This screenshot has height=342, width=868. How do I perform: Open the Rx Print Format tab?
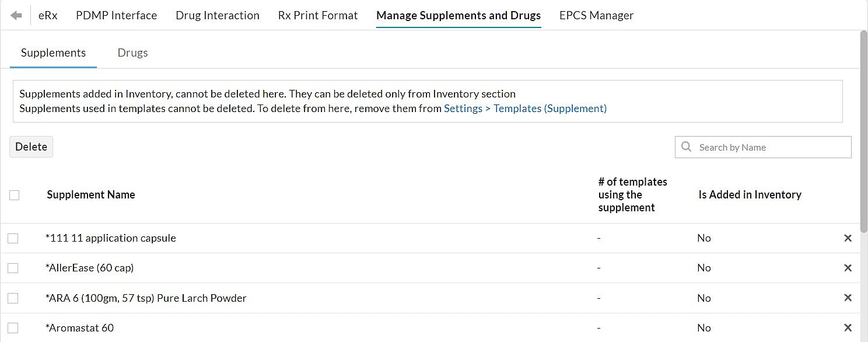(x=317, y=16)
